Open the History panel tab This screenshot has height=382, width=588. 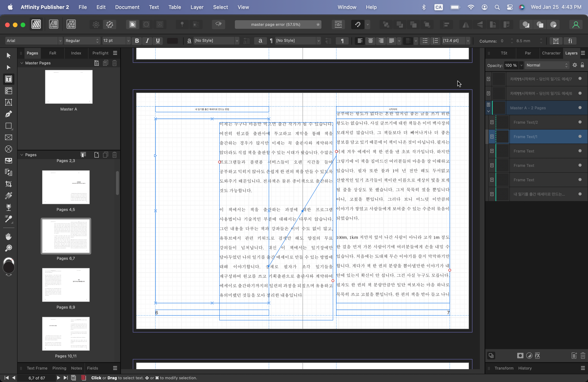tap(525, 368)
